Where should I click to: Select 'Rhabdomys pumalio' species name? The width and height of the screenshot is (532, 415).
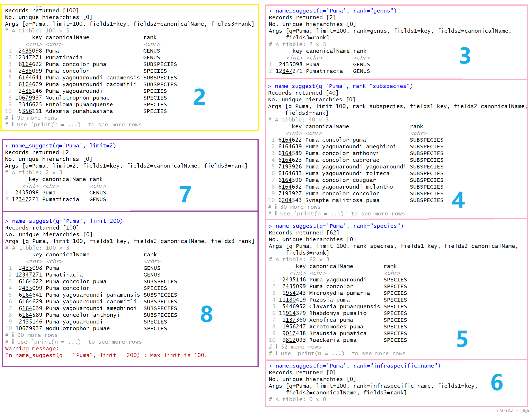pyautogui.click(x=338, y=313)
